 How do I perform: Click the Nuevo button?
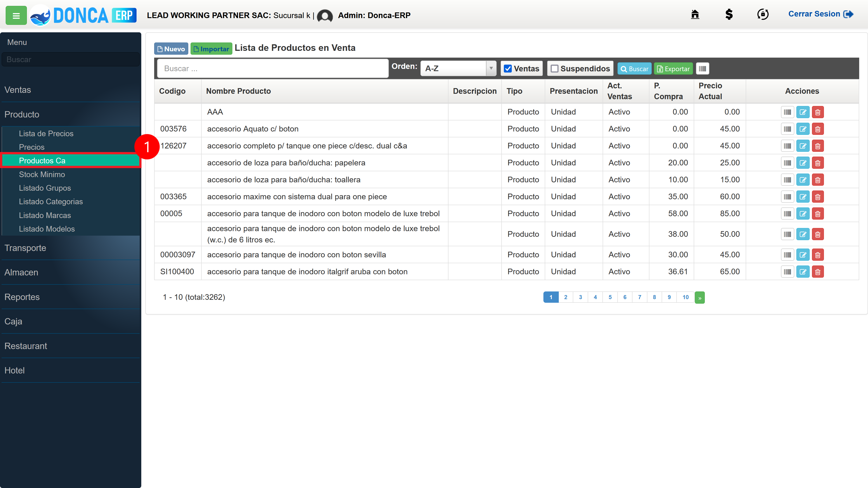pyautogui.click(x=171, y=49)
